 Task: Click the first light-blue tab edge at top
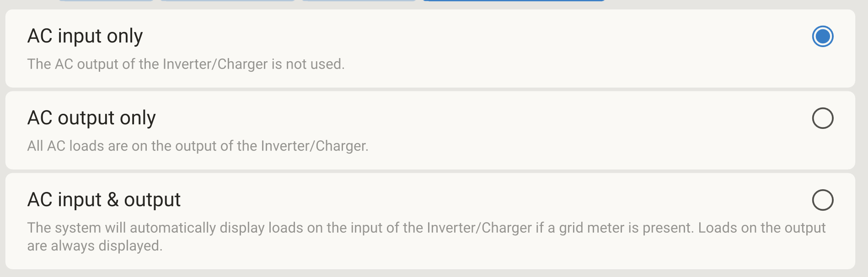[106, 0]
